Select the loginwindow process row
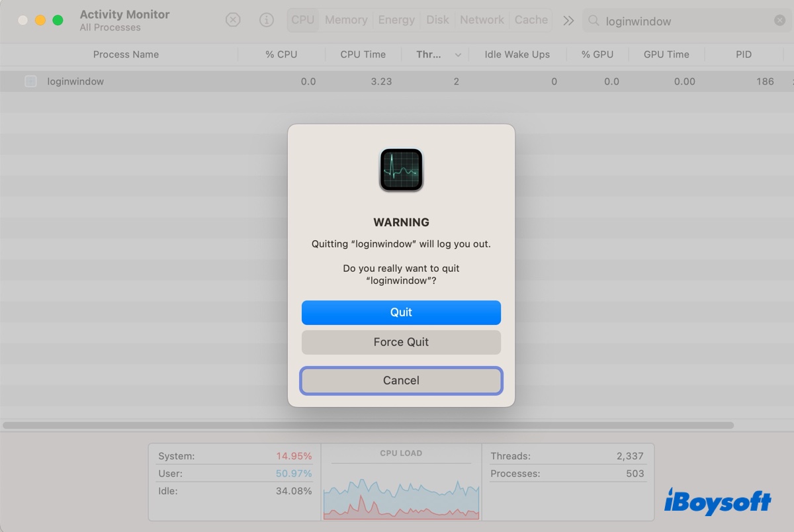The width and height of the screenshot is (794, 532). coord(165,81)
